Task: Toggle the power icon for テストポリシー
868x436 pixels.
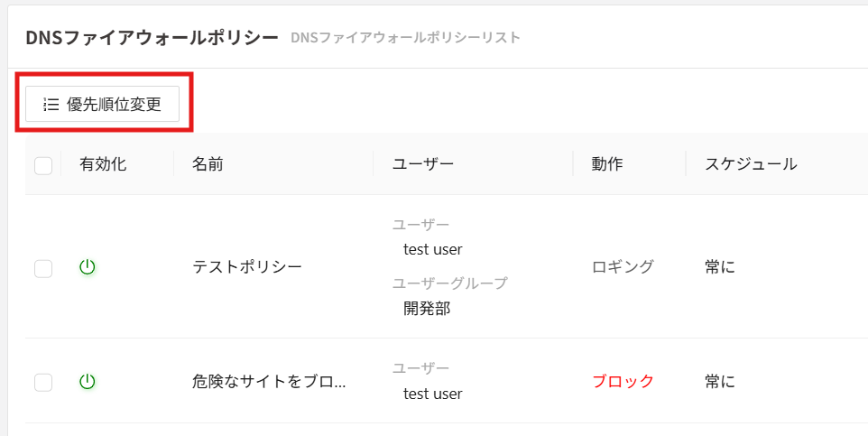Action: pos(88,266)
